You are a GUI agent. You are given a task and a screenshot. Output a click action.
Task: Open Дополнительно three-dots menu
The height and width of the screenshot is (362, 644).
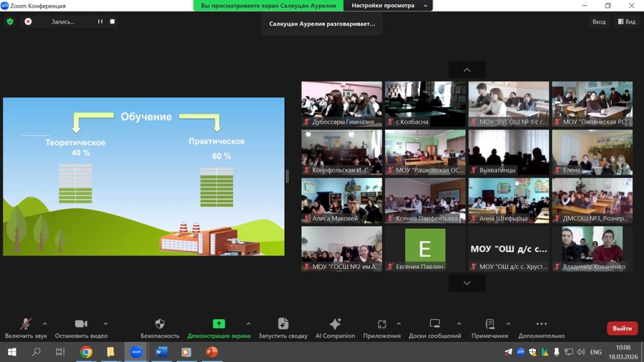pyautogui.click(x=541, y=324)
